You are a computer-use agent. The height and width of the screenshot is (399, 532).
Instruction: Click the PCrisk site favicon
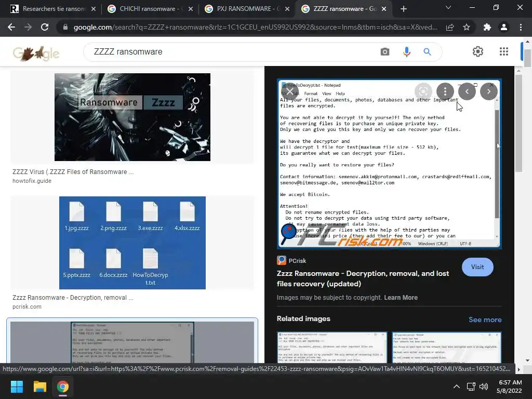click(281, 261)
